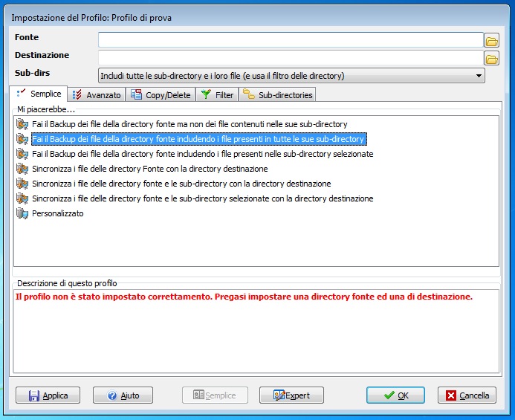515x420 pixels.
Task: Select 'Fai il Backup... presenti nelle sub-directory selezionate'
Action: coord(203,154)
